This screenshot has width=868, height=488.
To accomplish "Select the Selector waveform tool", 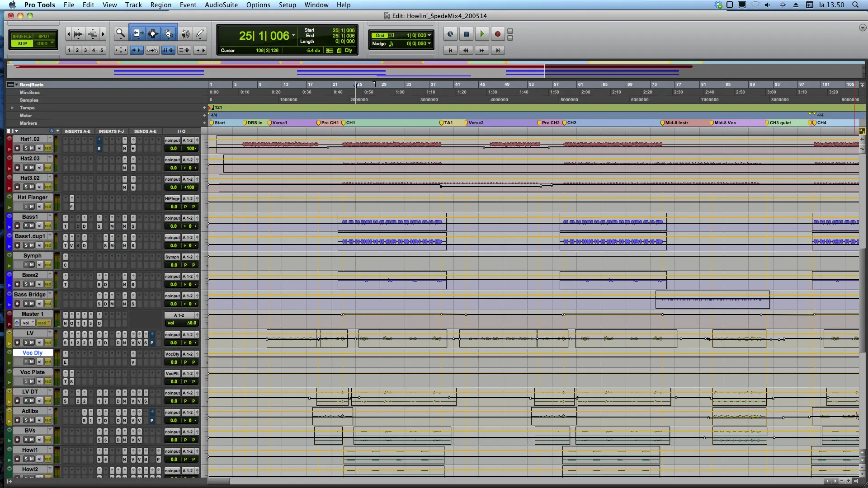I will click(x=153, y=33).
